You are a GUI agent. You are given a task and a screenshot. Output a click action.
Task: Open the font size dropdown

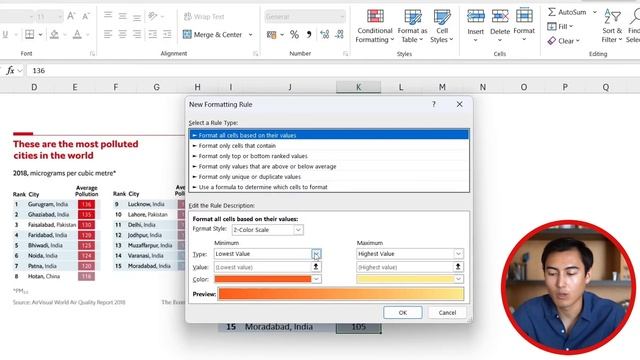click(x=60, y=17)
